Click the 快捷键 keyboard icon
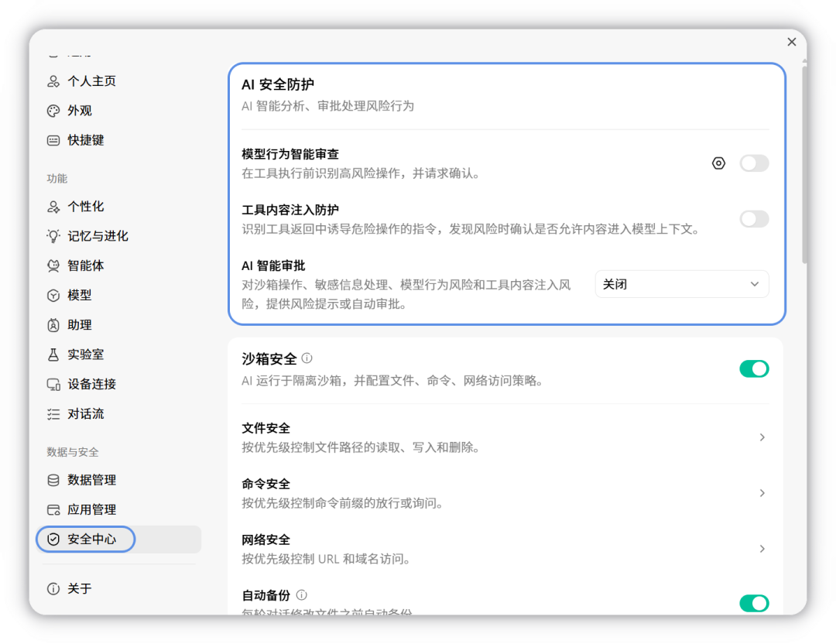836x644 pixels. click(x=53, y=141)
